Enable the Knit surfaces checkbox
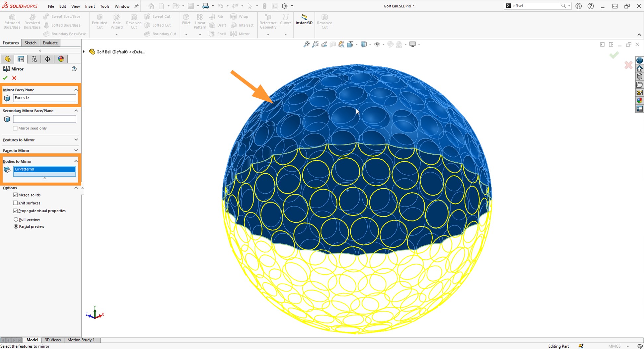 15,203
